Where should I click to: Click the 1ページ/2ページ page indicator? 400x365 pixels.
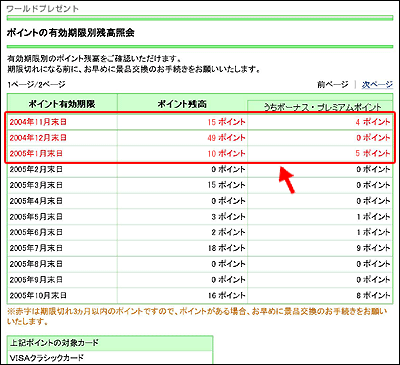(x=36, y=85)
